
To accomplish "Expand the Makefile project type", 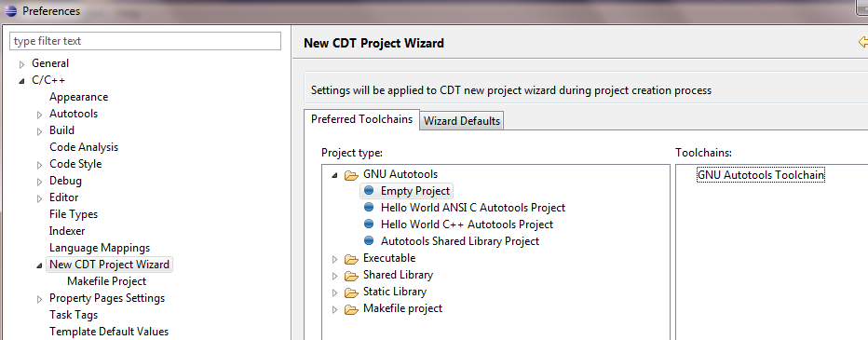I will point(334,309).
